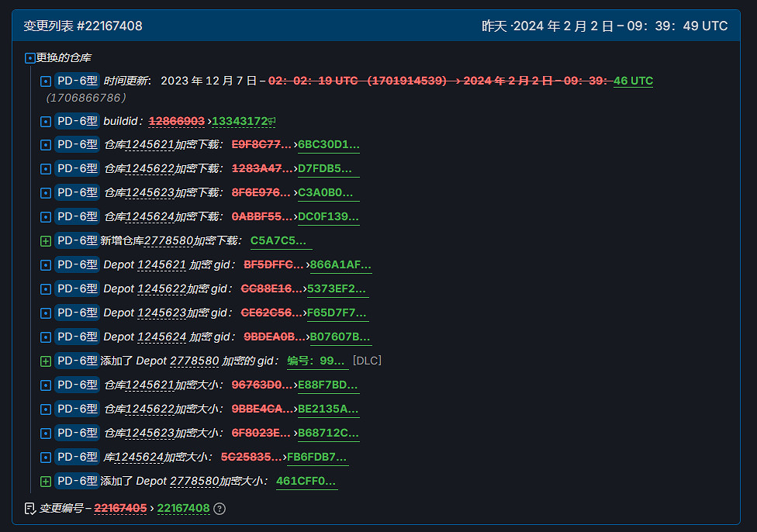Click the modified icon beside the 时间更新 row
The height and width of the screenshot is (532, 757).
click(46, 81)
